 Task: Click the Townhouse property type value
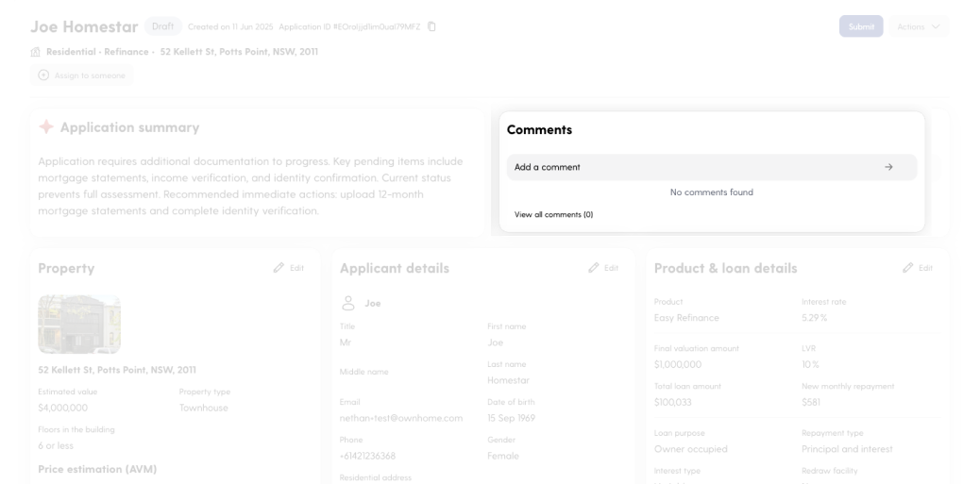coord(204,408)
